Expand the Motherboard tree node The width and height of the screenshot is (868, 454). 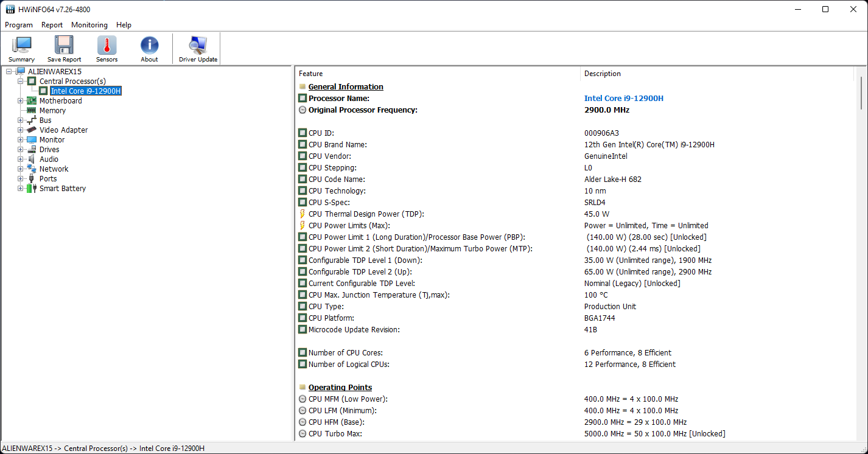20,101
